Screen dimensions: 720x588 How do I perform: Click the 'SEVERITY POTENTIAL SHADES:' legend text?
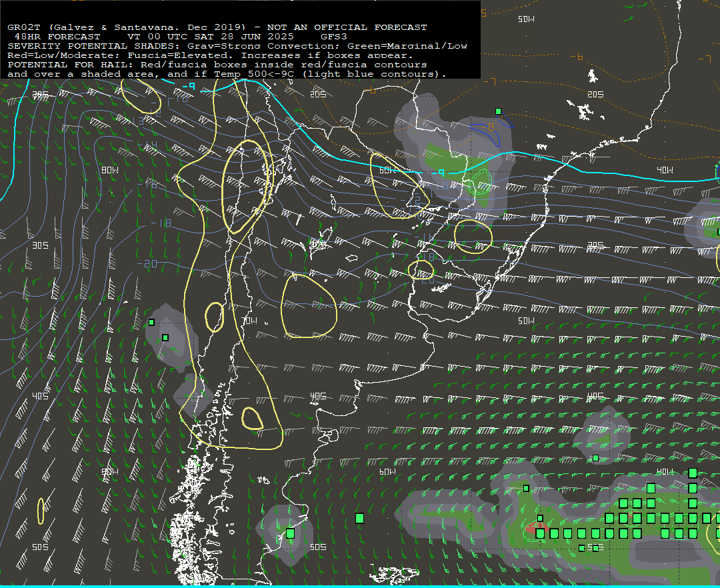pos(94,46)
